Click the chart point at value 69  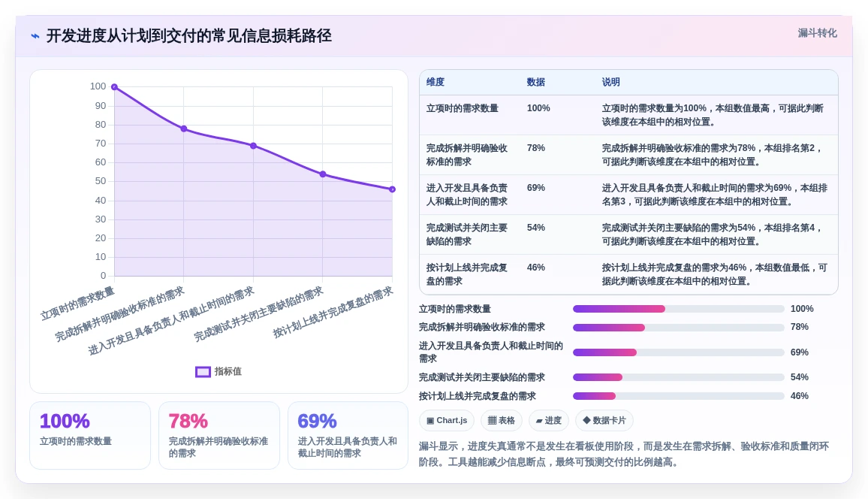pyautogui.click(x=254, y=146)
